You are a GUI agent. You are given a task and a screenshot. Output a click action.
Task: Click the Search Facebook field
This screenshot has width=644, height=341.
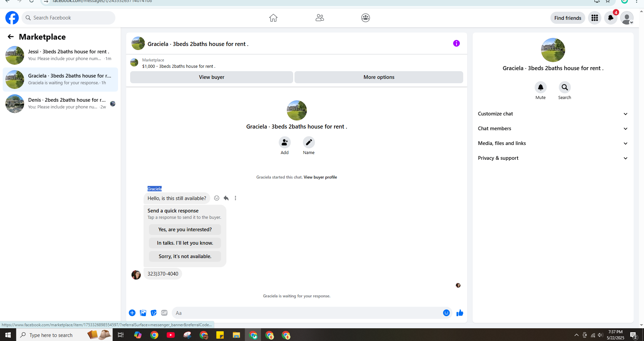[68, 18]
